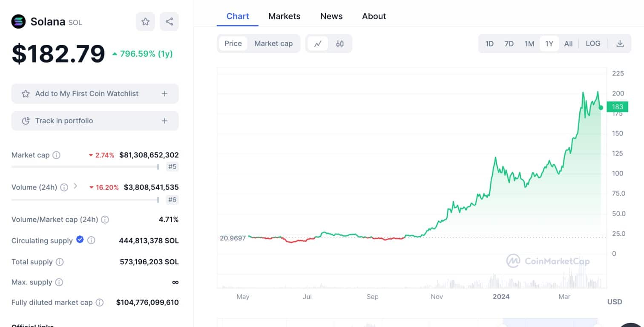This screenshot has height=327, width=644.
Task: Add to My First Coin Watchlist
Action: point(95,93)
